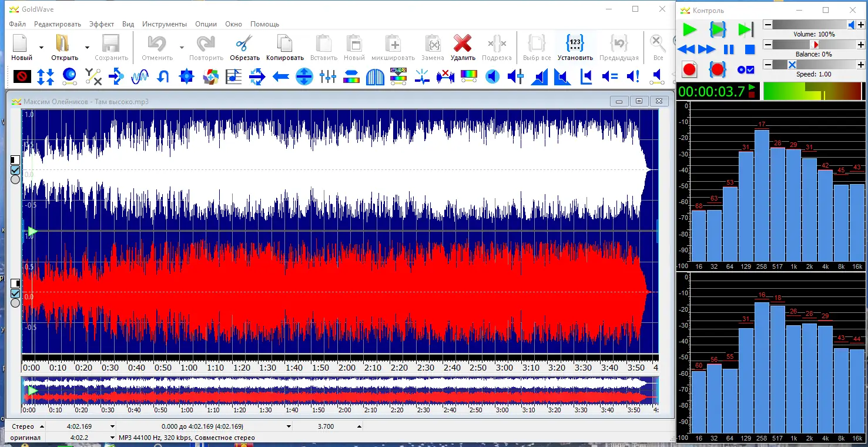Click plus button to increase Speed
The width and height of the screenshot is (868, 447).
pyautogui.click(x=862, y=65)
